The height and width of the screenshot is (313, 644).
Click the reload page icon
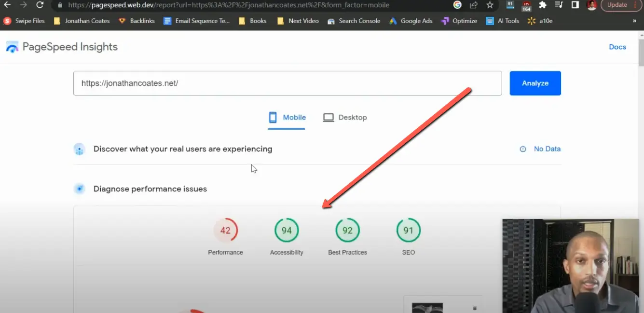(40, 5)
